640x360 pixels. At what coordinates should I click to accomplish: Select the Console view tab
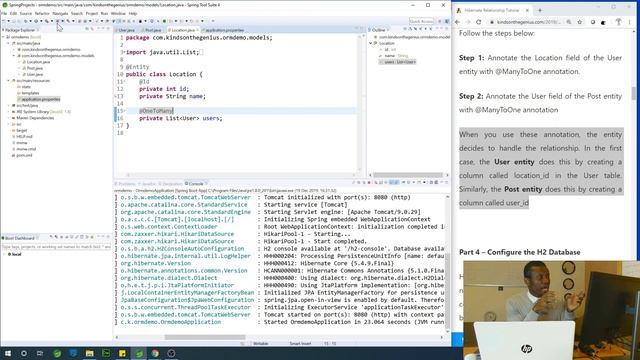pyautogui.click(x=196, y=184)
